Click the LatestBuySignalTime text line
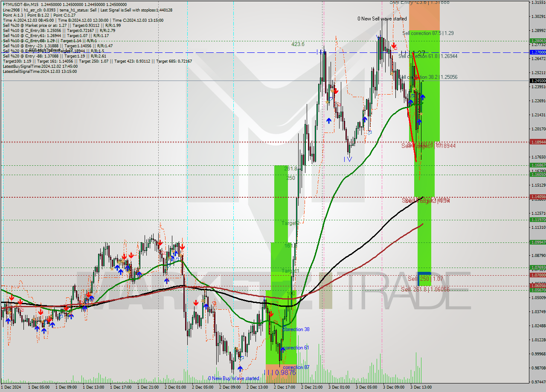Screen dimensions: 546x392 pyautogui.click(x=40, y=66)
